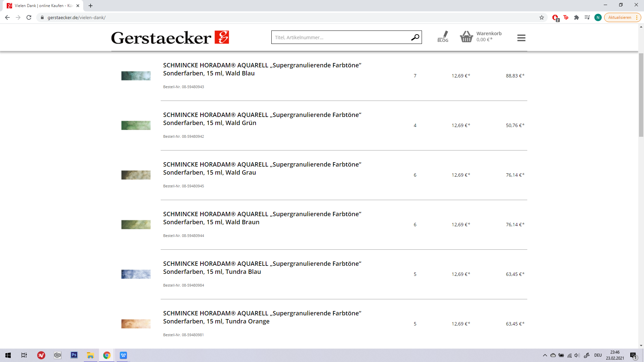
Task: Open Photoshop from the taskbar
Action: coord(74,355)
